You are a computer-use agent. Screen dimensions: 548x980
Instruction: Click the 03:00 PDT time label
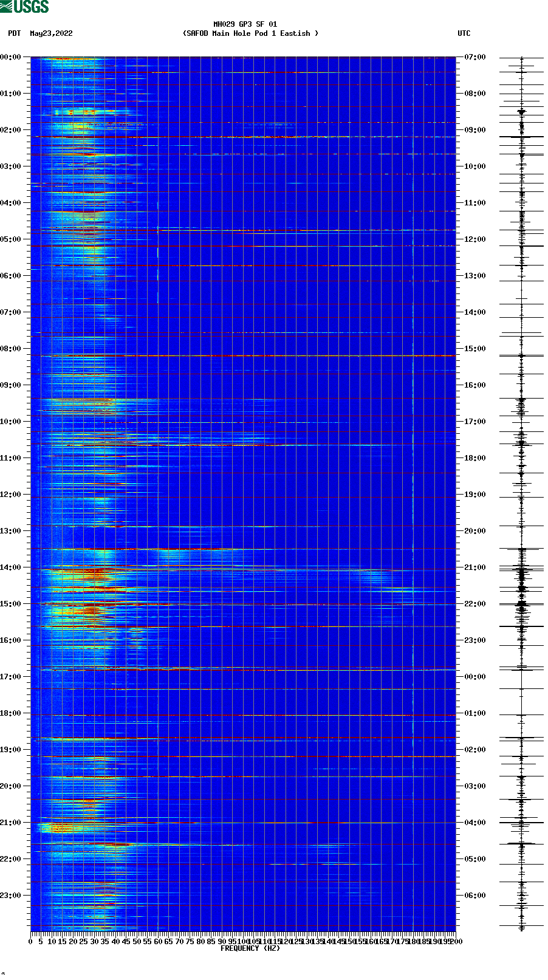pos(10,166)
